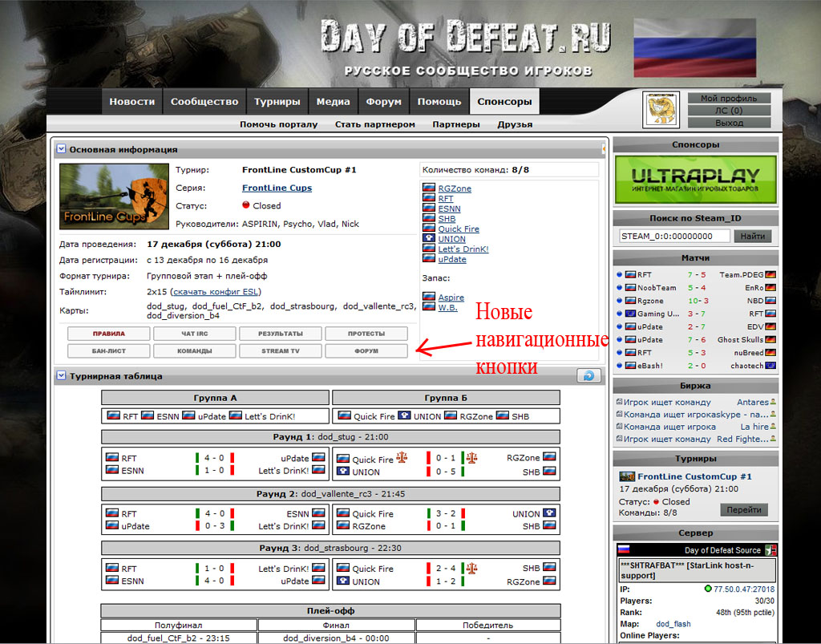
Task: Click the Найти search button
Action: tap(752, 236)
